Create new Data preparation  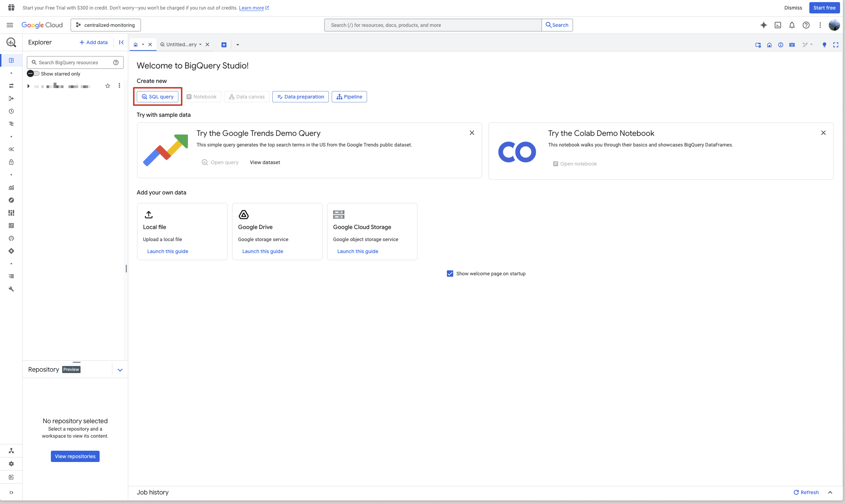pyautogui.click(x=301, y=97)
